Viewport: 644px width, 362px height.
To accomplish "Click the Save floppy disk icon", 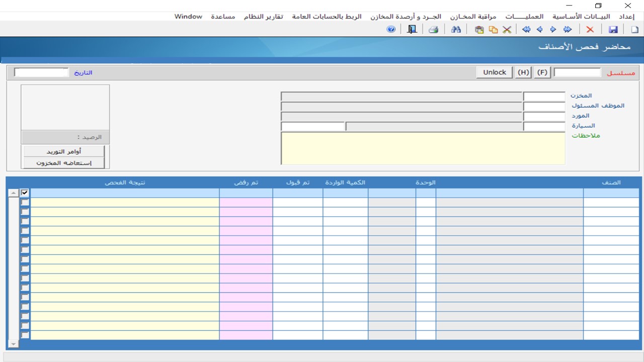I will (613, 30).
